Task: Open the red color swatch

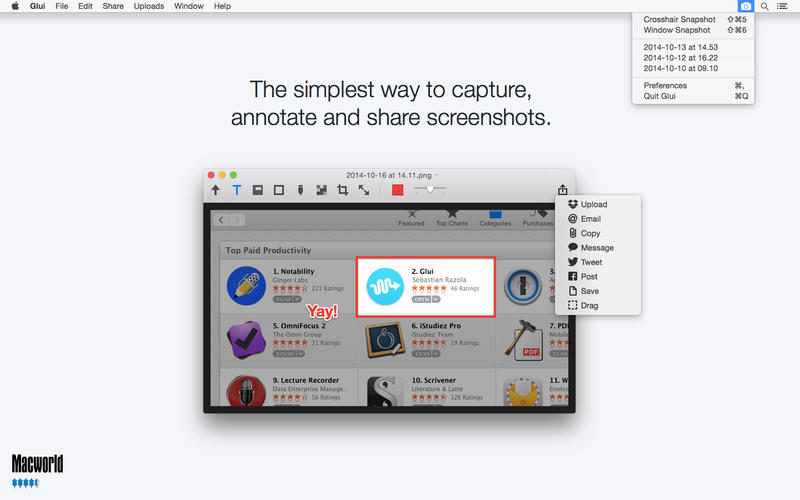Action: (398, 190)
